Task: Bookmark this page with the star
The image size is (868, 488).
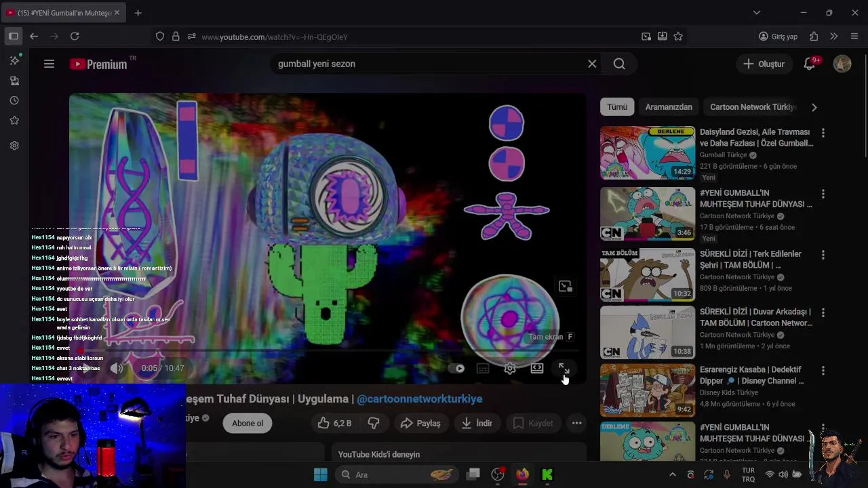Action: (x=678, y=37)
